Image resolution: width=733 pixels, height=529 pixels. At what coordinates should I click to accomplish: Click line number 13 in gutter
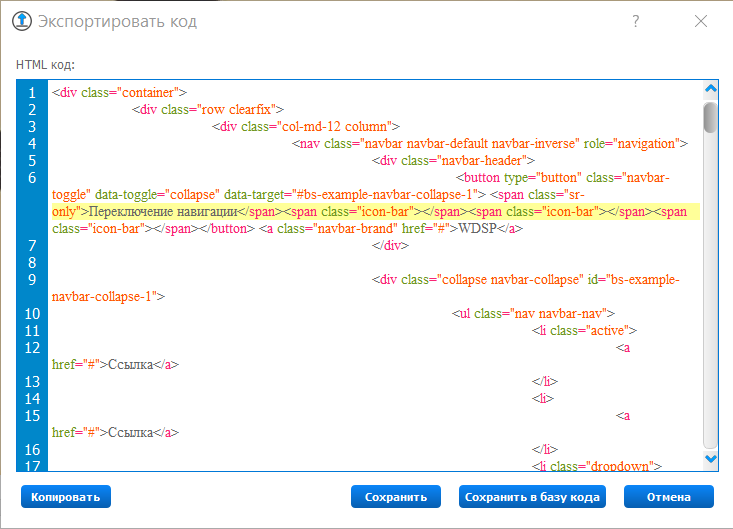coord(32,382)
